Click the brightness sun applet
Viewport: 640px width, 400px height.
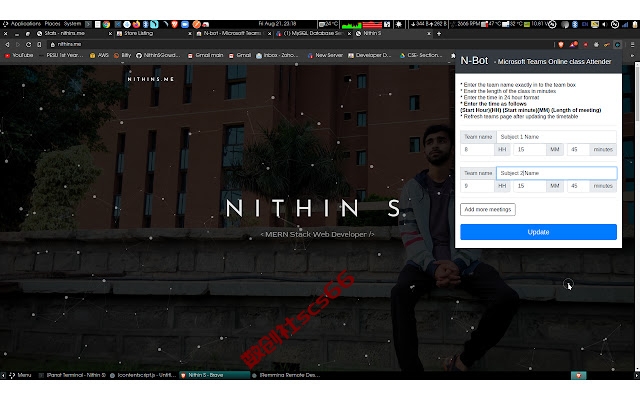[x=398, y=24]
